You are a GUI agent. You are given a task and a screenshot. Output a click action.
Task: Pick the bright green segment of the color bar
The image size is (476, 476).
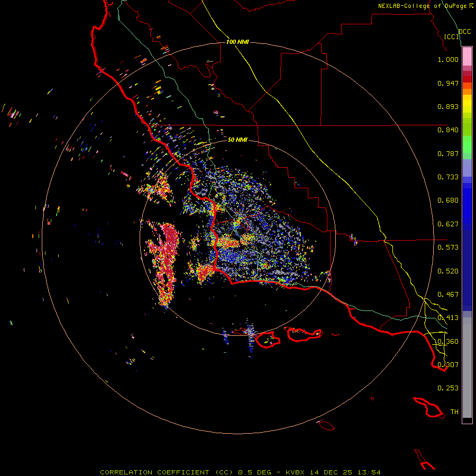point(467,144)
